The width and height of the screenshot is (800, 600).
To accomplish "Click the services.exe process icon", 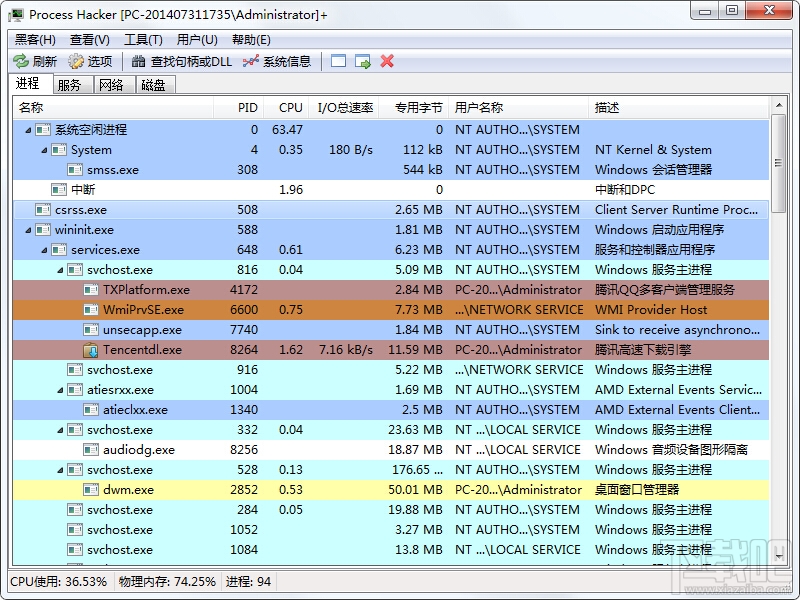I will point(59,249).
